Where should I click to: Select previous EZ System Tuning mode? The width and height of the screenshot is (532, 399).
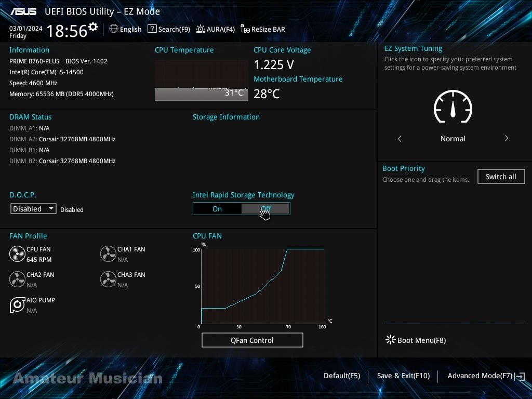click(x=400, y=138)
